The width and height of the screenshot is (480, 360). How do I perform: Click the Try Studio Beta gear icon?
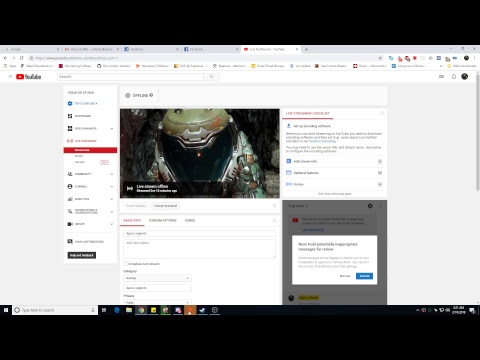(70, 104)
